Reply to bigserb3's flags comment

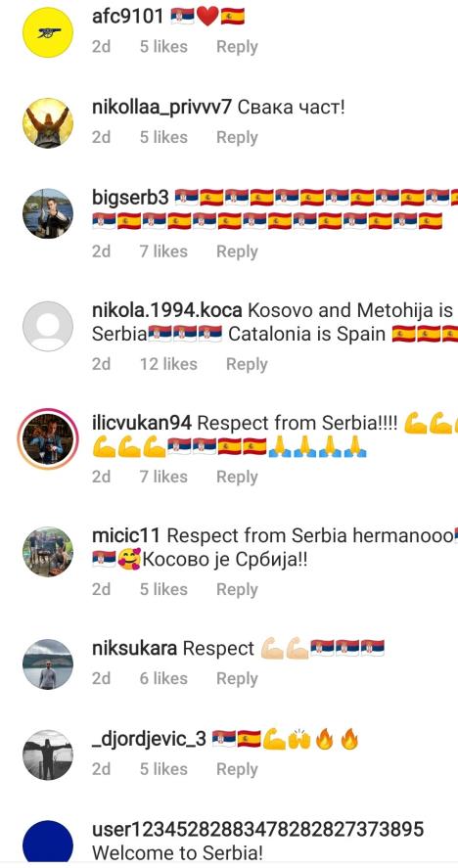(237, 251)
